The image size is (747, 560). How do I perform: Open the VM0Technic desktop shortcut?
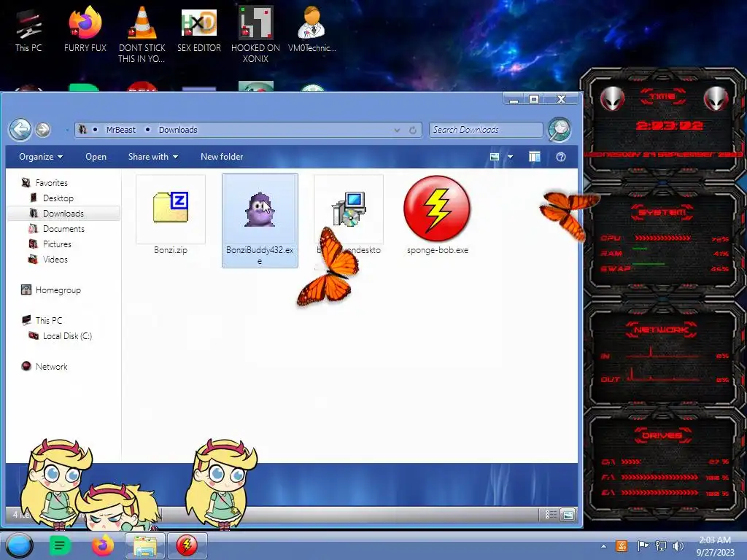311,29
